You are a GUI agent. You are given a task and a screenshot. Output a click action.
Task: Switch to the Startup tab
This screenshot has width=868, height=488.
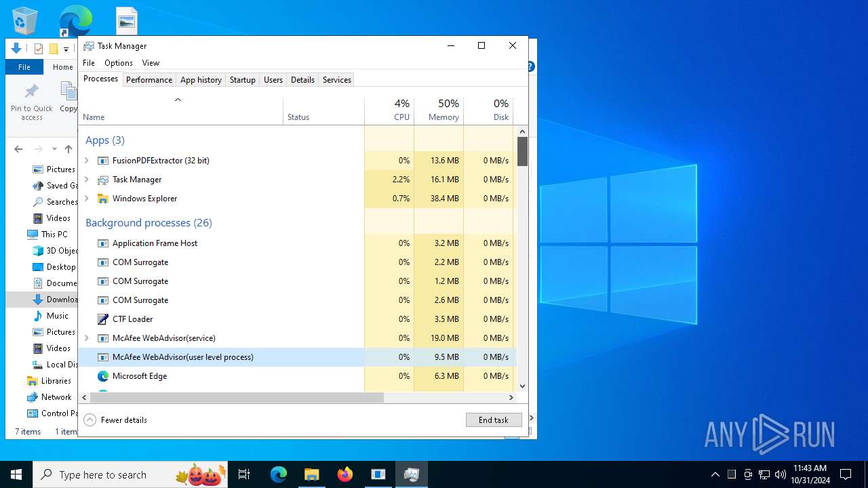242,80
